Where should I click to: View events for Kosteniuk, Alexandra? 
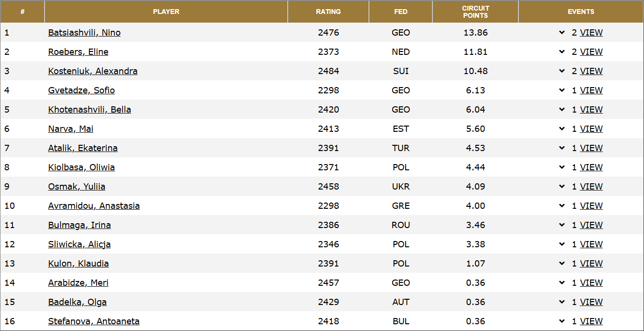591,71
